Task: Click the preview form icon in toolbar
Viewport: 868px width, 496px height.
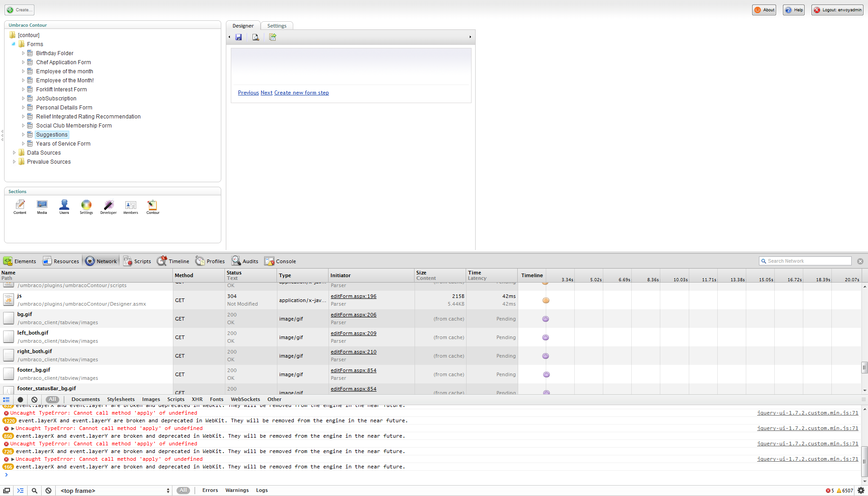Action: click(256, 37)
